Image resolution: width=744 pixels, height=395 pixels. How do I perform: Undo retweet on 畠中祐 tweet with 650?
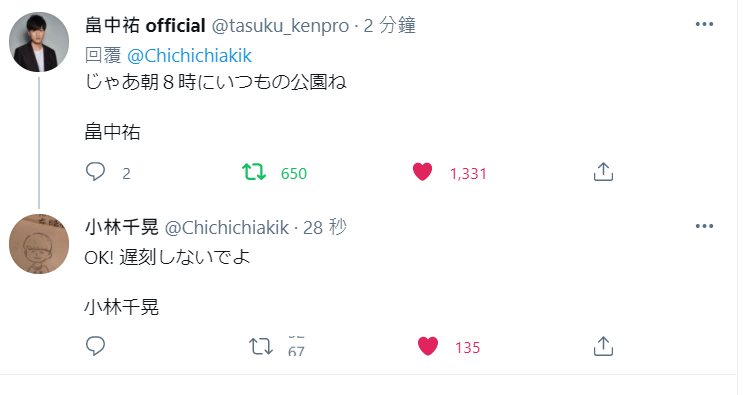[254, 172]
